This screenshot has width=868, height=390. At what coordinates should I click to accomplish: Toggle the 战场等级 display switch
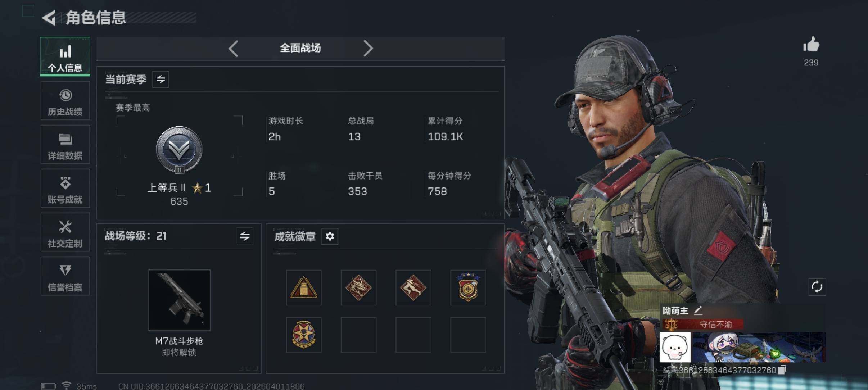(244, 236)
